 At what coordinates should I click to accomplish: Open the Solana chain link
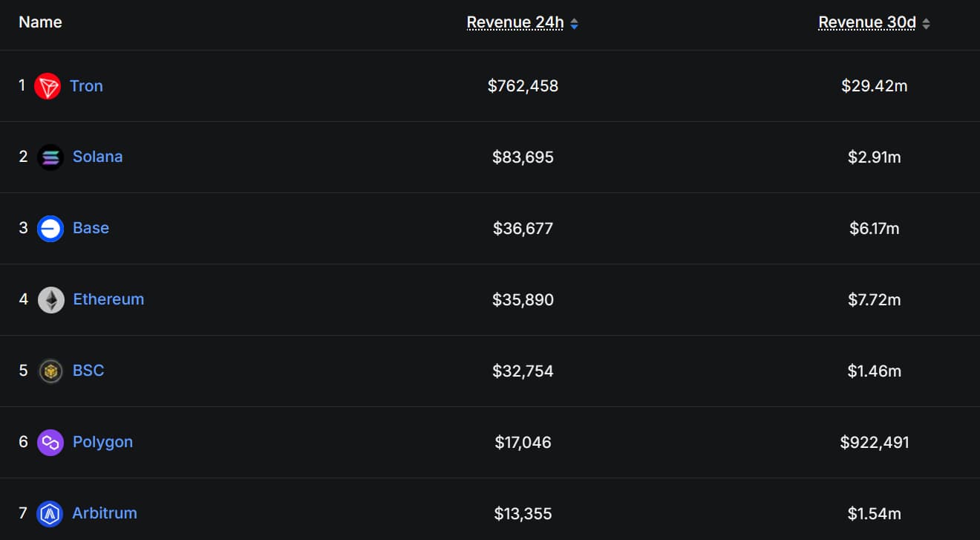97,157
